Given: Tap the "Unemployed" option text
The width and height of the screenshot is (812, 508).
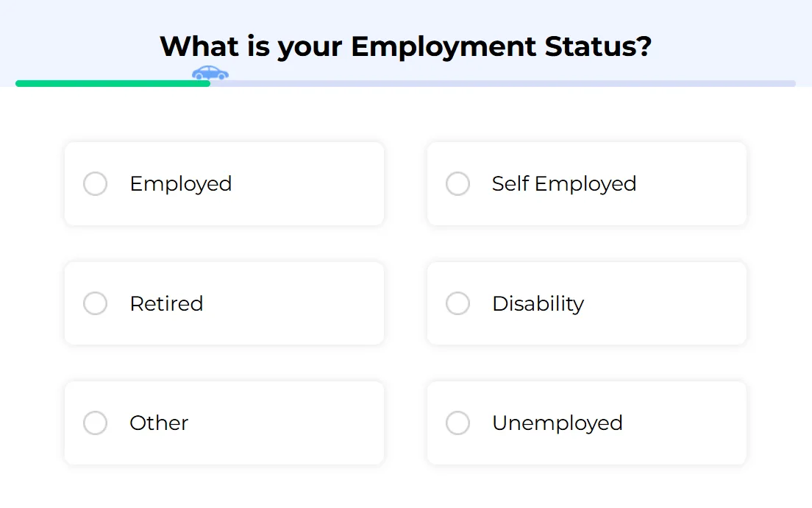Looking at the screenshot, I should point(557,423).
